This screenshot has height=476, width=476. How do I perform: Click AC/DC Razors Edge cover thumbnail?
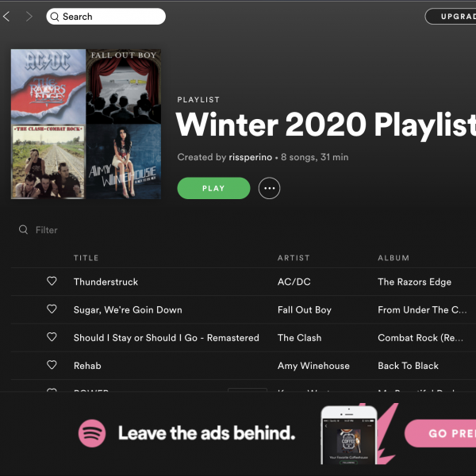[48, 86]
